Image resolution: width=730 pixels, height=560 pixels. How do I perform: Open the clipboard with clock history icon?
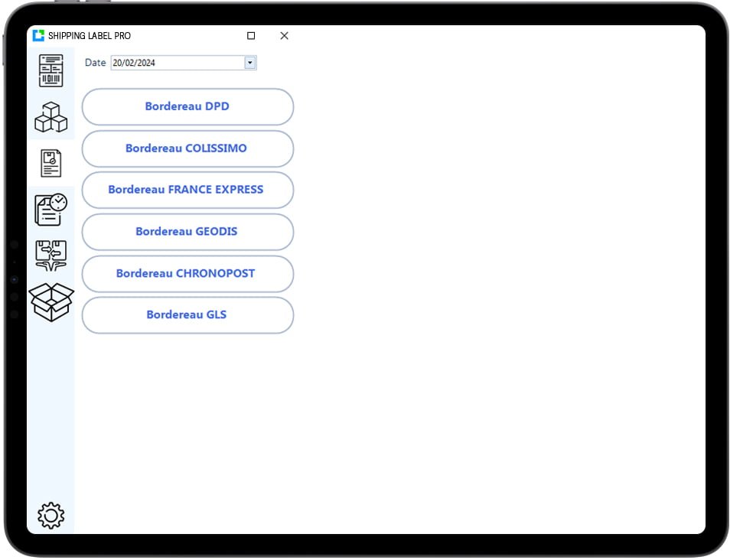point(51,209)
